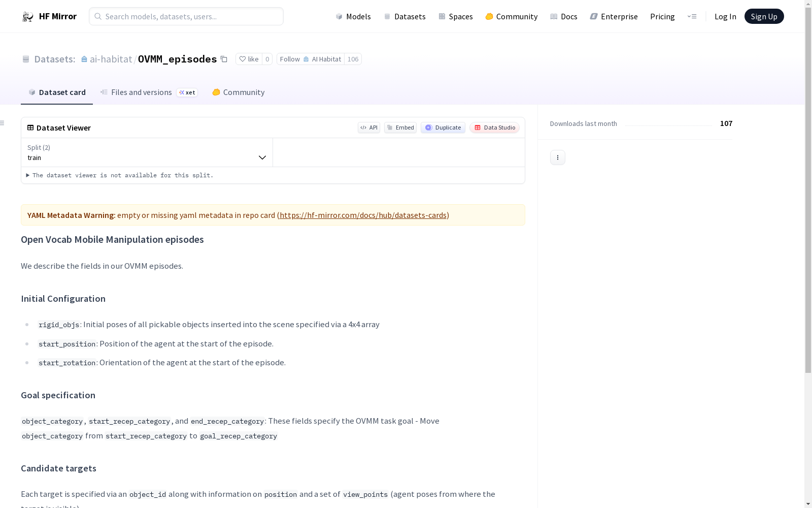Click the object_id code term
This screenshot has width=812, height=508.
click(148, 494)
